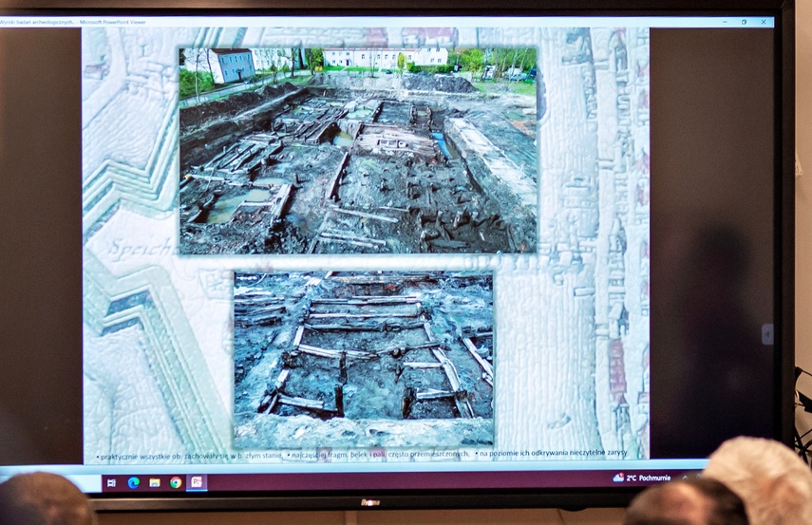The height and width of the screenshot is (525, 812).
Task: Click the window title 'Microsoft PowerPoint Viewer'
Action: pos(112,22)
